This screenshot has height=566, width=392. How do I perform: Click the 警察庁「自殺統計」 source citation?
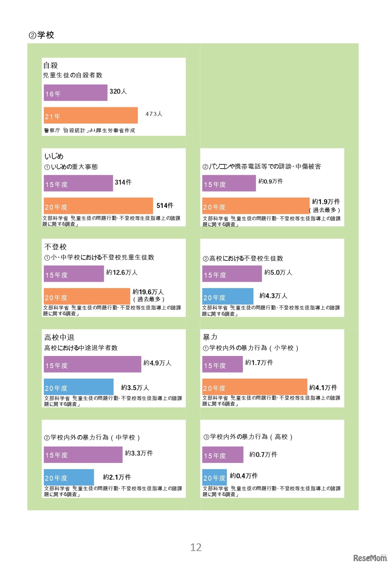(90, 131)
